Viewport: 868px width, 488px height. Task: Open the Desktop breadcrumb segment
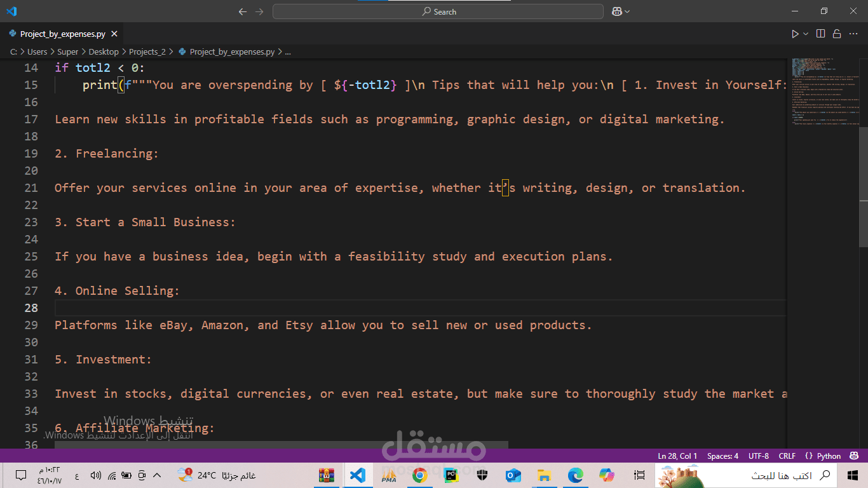pos(104,51)
